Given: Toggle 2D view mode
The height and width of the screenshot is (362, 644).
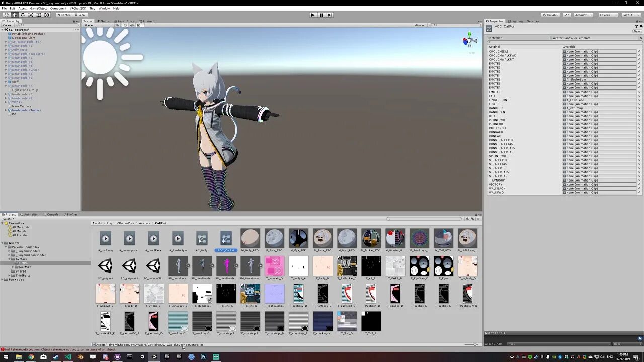Looking at the screenshot, I should pos(117,25).
